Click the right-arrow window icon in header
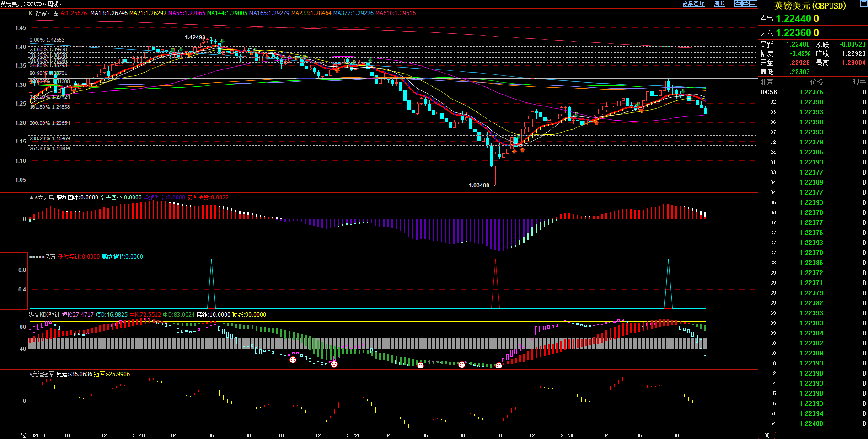Image resolution: width=868 pixels, height=439 pixels. pos(746,4)
